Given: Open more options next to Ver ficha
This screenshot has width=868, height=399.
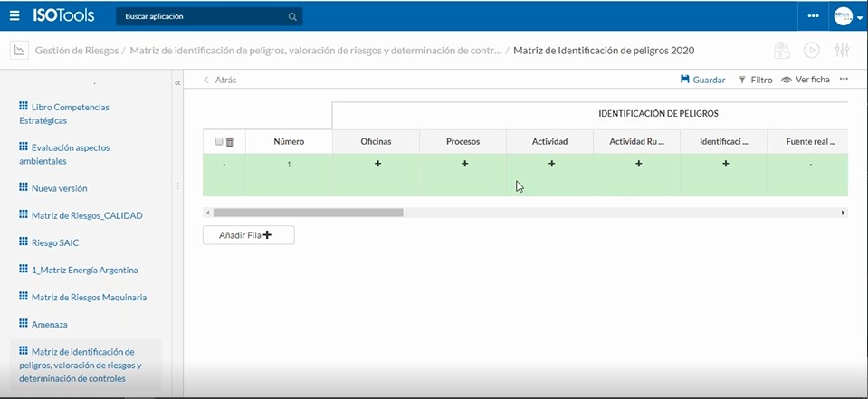Looking at the screenshot, I should tap(844, 80).
